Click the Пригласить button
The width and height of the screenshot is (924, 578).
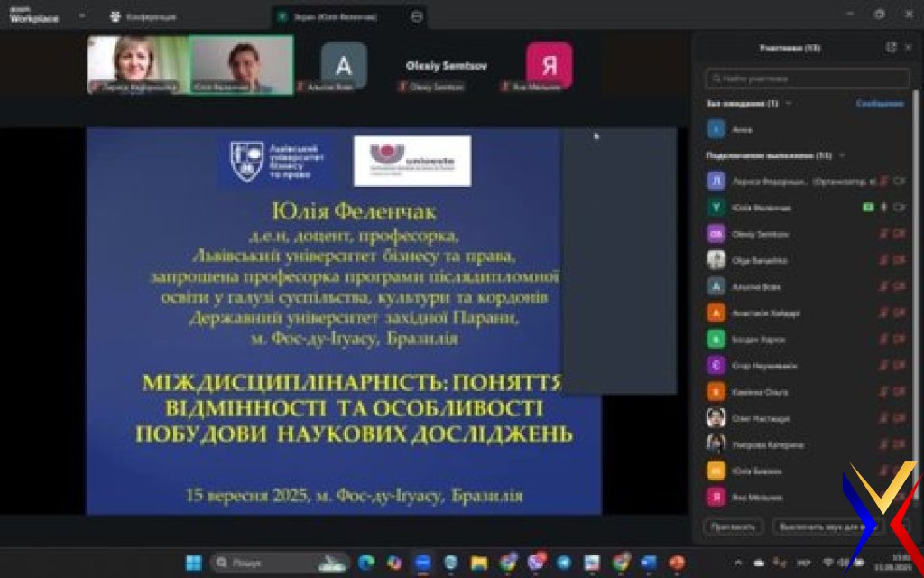point(733,526)
